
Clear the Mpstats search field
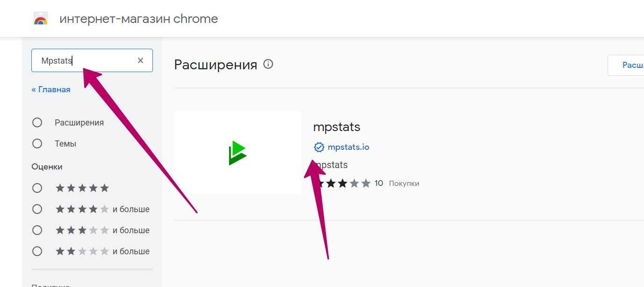coord(140,60)
